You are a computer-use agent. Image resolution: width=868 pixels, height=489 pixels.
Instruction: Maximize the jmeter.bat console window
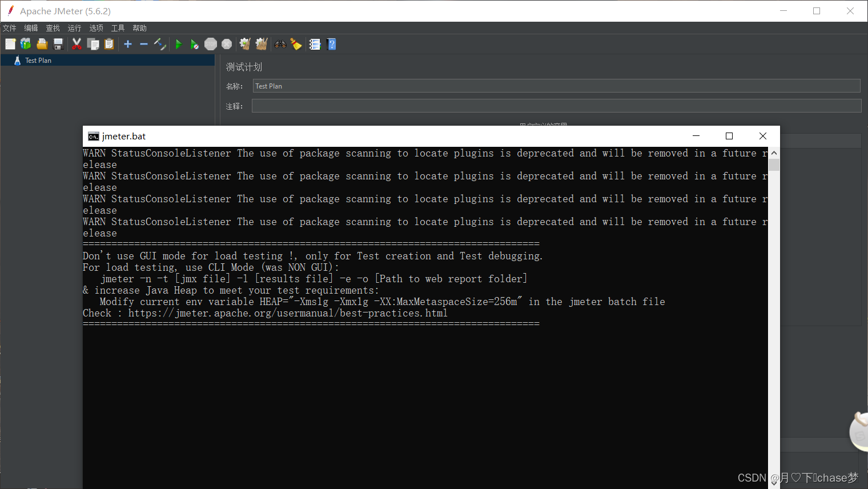coord(729,136)
